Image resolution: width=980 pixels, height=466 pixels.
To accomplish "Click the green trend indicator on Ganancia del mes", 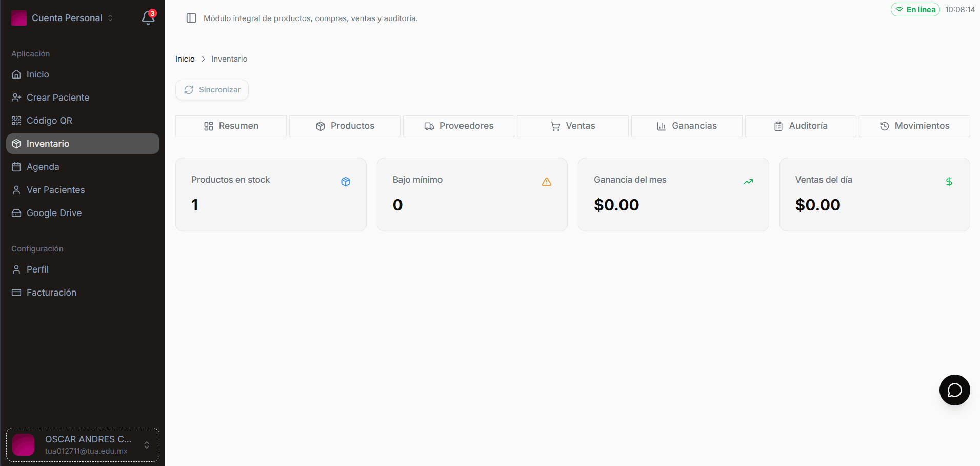I will [x=748, y=182].
